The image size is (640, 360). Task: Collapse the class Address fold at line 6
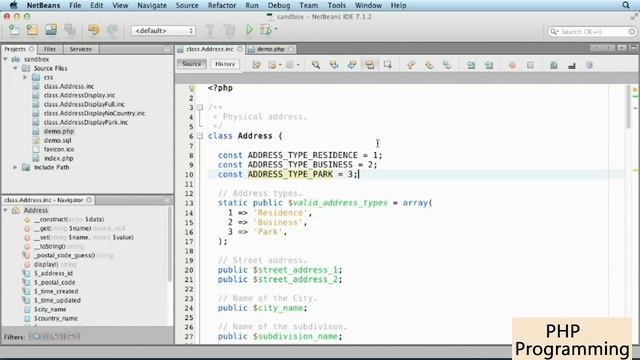tap(200, 136)
